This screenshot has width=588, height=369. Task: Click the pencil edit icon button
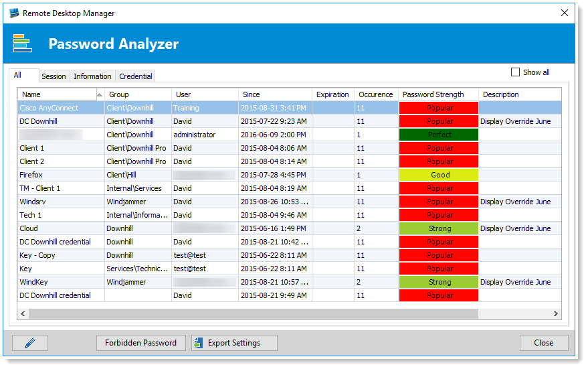coord(30,343)
